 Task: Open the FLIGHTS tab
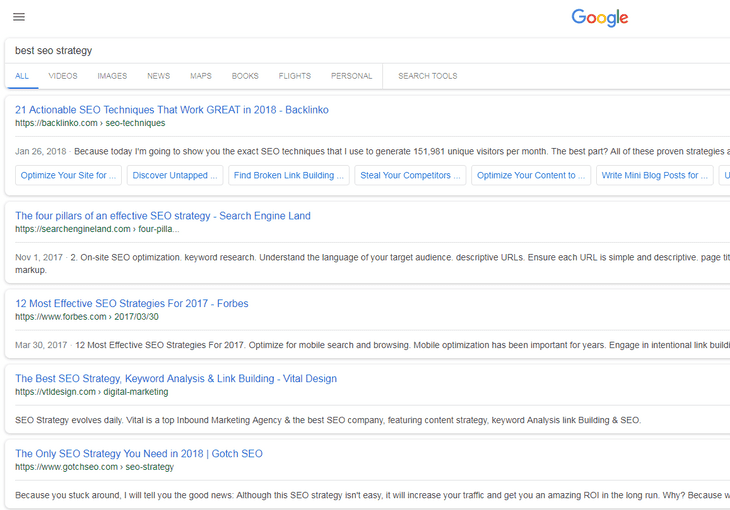pos(295,76)
